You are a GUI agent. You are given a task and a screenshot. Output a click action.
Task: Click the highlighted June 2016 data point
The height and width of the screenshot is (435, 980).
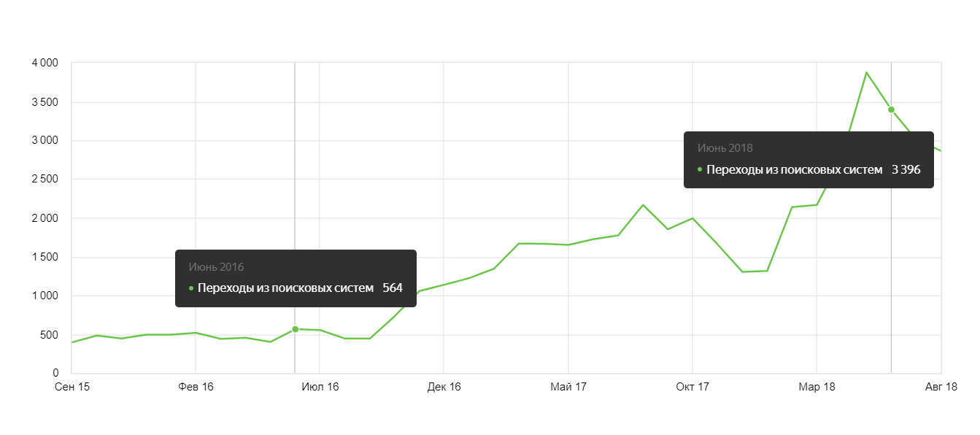point(295,329)
